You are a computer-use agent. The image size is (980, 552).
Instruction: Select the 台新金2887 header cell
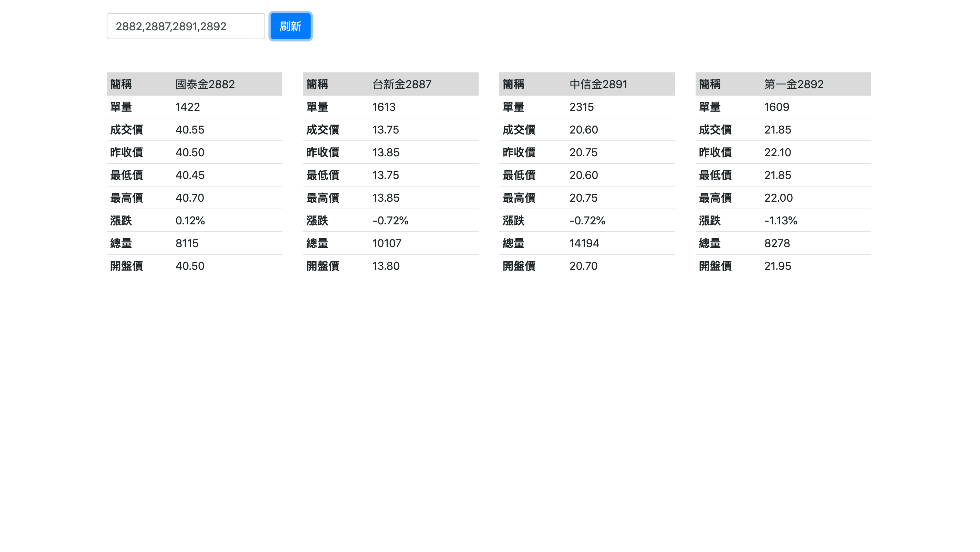tap(402, 84)
